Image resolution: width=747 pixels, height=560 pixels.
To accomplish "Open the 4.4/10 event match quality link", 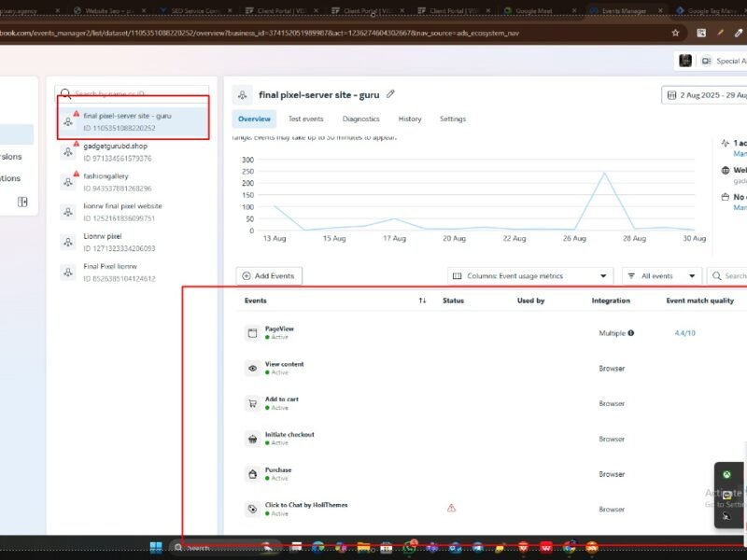I will pyautogui.click(x=684, y=333).
